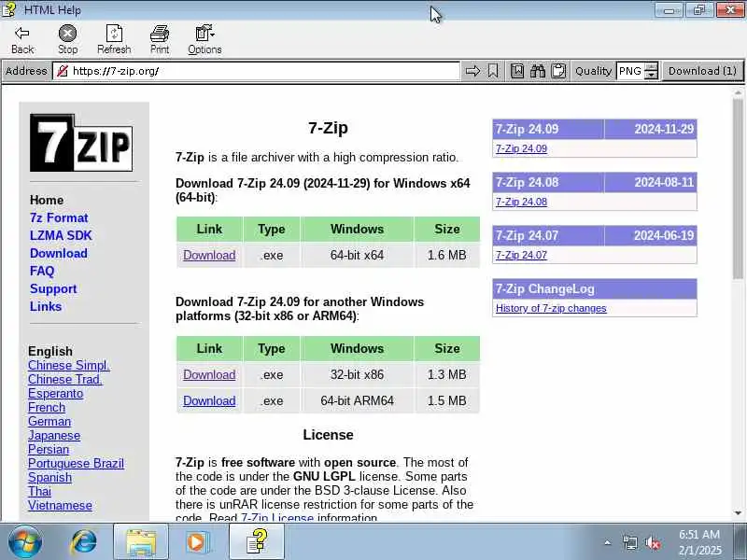The height and width of the screenshot is (560, 747).
Task: Click the 7-Zip logo image
Action: pos(81,143)
